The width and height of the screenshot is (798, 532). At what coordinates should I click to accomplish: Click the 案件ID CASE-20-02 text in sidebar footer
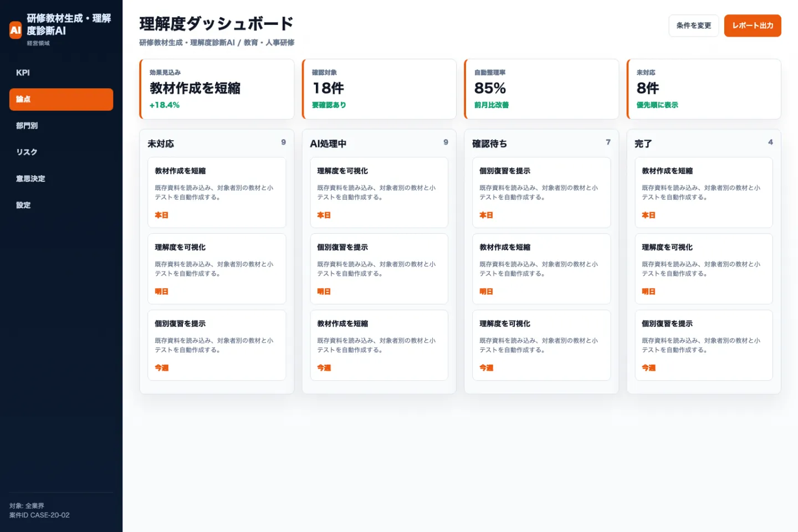pyautogui.click(x=39, y=515)
